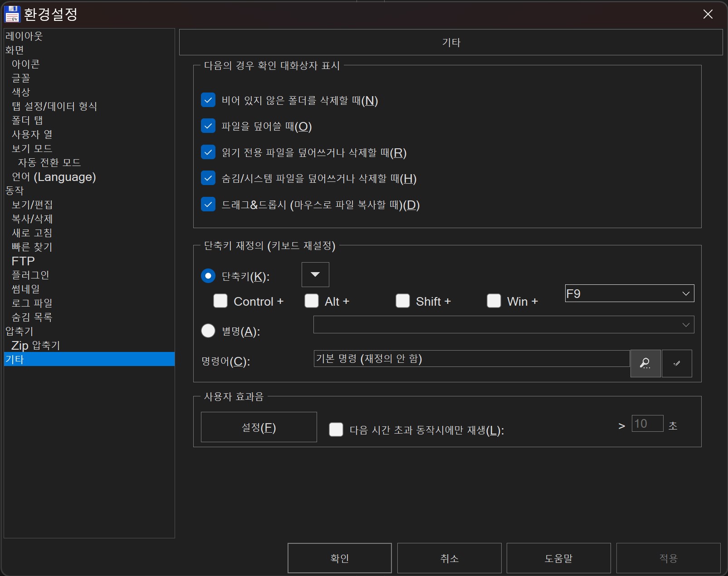Viewport: 728px width, 576px height.
Task: Click the 도움말 button
Action: point(558,558)
